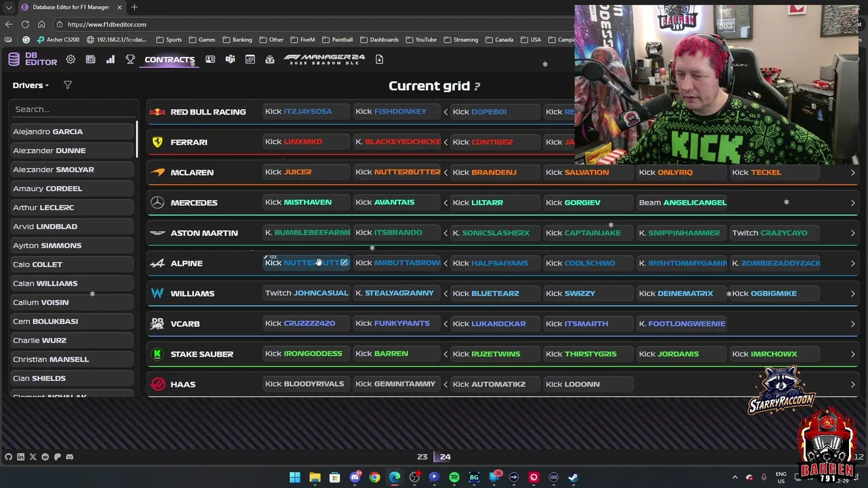Click left chevron in Ferrari row
Screen dimensions: 868x488
tap(446, 142)
